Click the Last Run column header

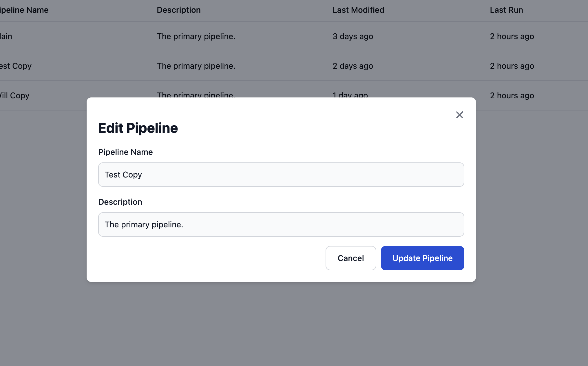(x=506, y=10)
